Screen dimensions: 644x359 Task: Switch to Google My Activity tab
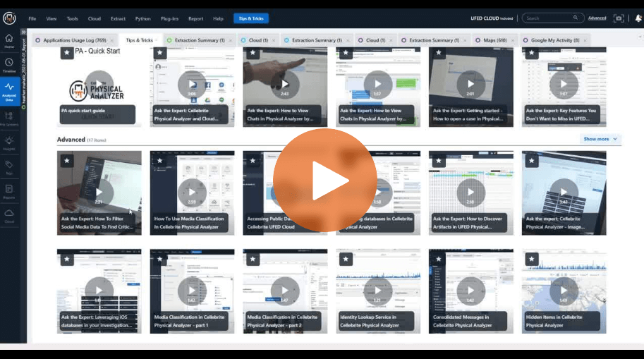(x=555, y=40)
